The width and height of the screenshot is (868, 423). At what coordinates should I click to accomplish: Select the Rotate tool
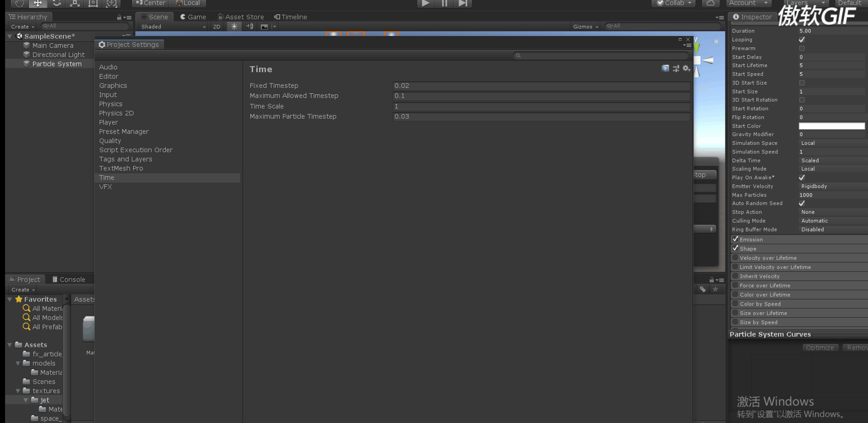(56, 3)
